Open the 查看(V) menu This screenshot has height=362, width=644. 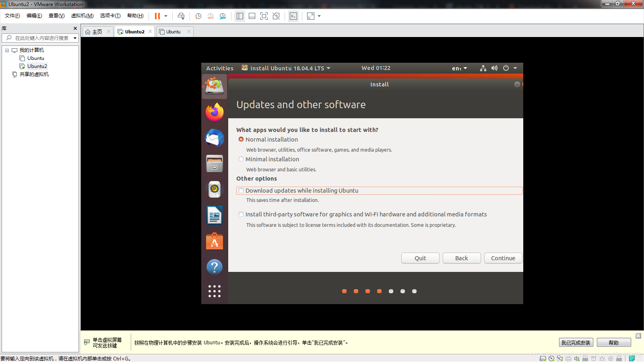[56, 16]
